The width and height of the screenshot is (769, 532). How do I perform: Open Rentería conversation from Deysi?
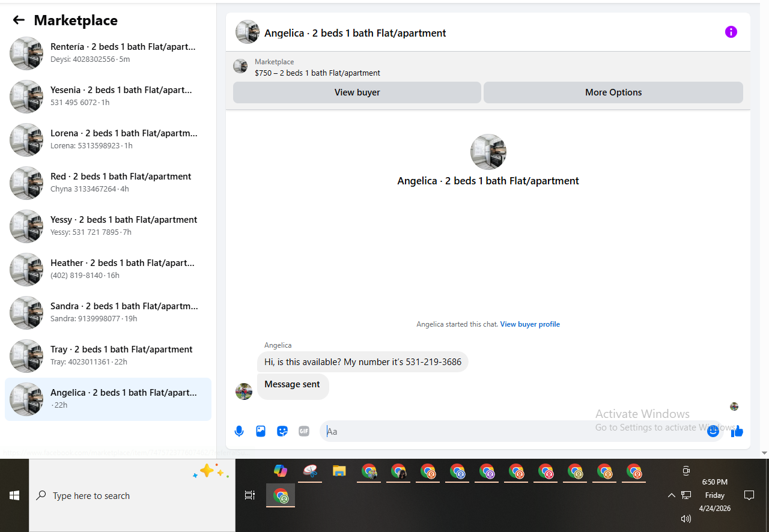(x=108, y=53)
